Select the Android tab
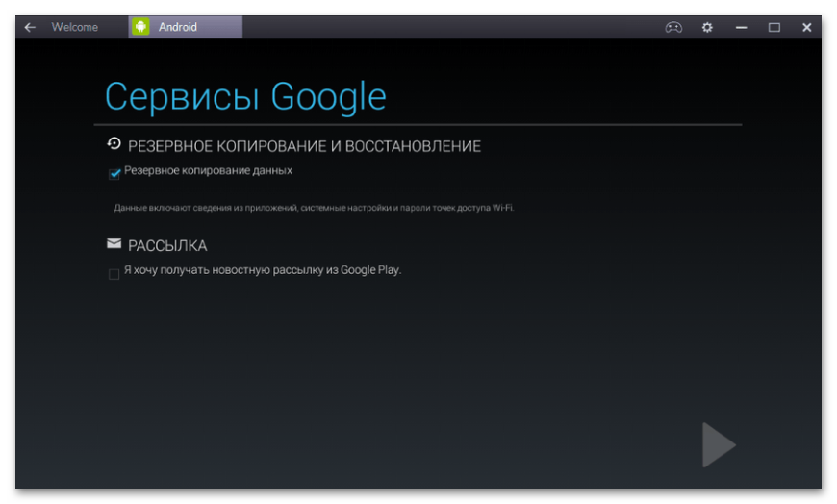This screenshot has height=504, width=837. click(x=186, y=27)
